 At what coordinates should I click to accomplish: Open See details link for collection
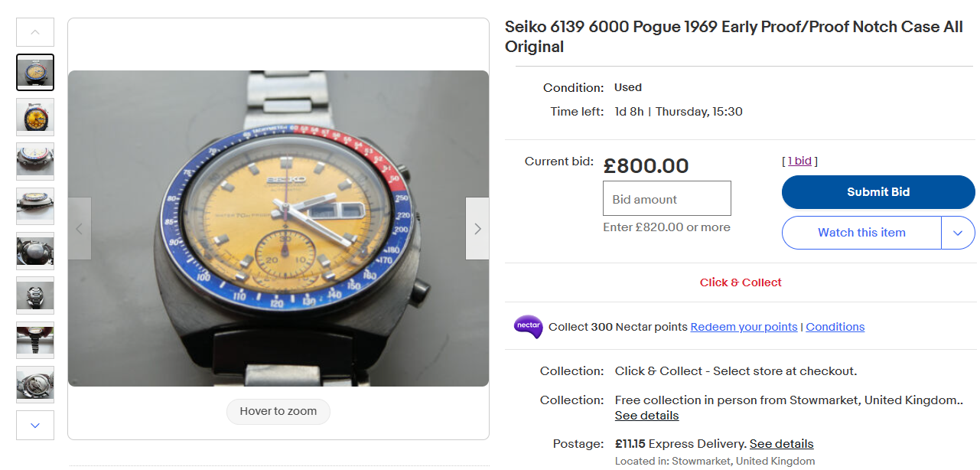pos(646,416)
